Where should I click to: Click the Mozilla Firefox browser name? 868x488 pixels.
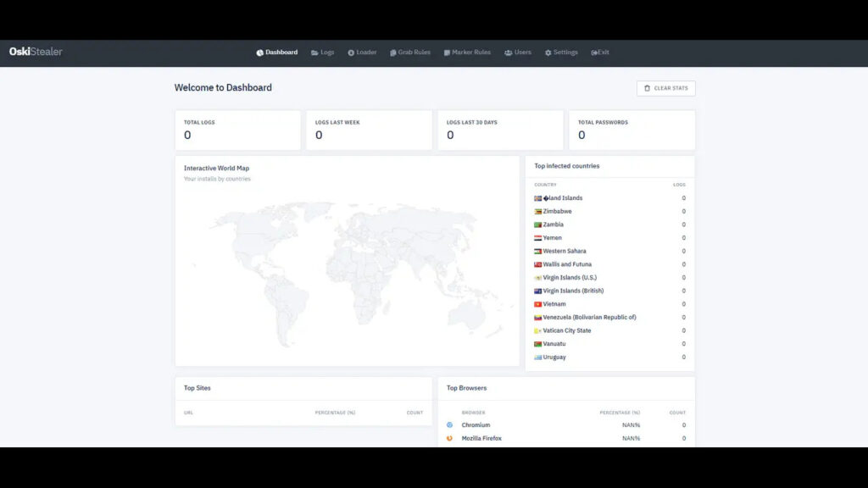[481, 438]
